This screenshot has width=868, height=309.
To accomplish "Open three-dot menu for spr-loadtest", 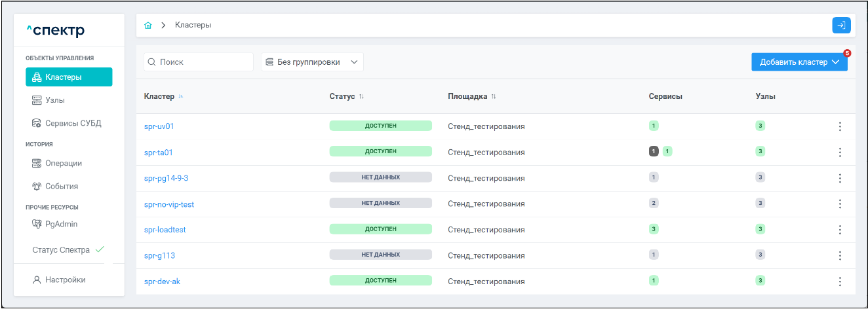I will pos(840,230).
